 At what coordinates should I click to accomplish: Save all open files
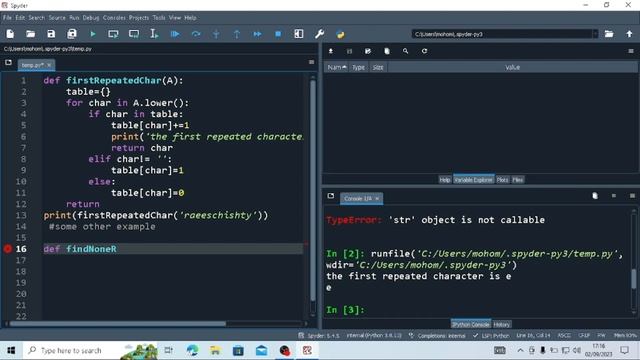pos(72,34)
